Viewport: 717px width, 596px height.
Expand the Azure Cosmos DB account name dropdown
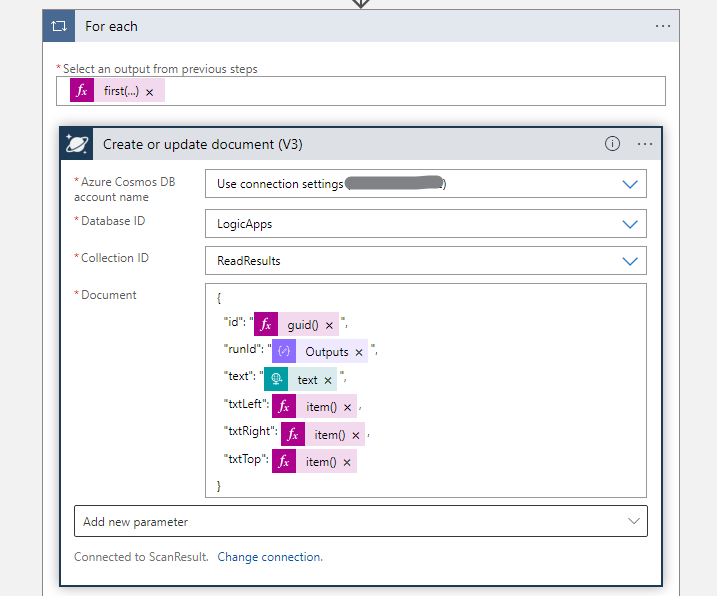tap(630, 184)
